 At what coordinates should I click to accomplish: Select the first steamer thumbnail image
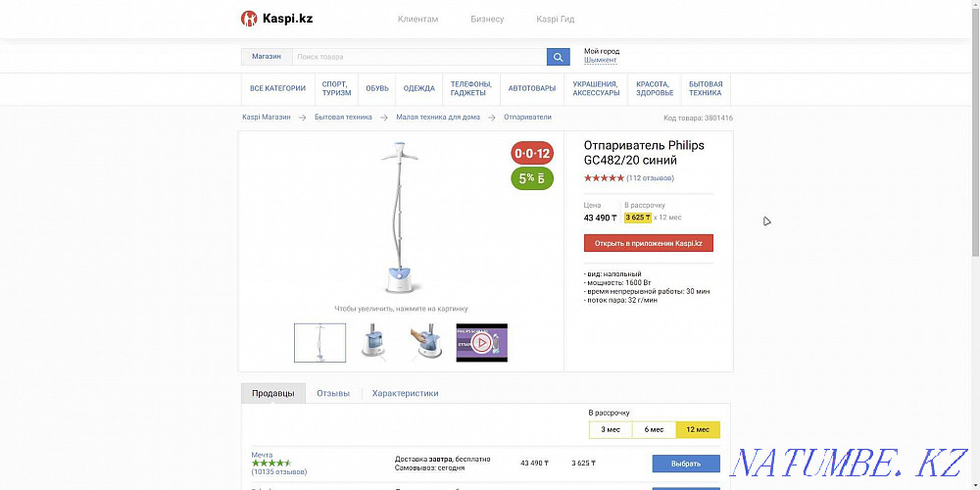coord(320,343)
